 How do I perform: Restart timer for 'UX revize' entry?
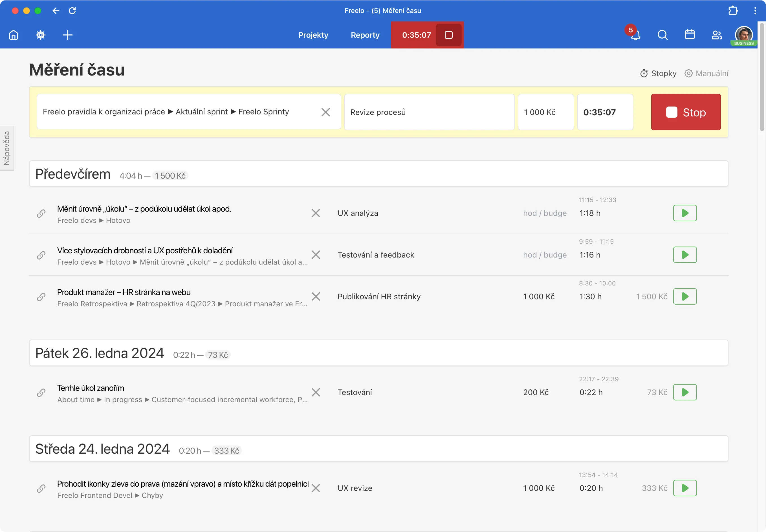click(x=684, y=488)
